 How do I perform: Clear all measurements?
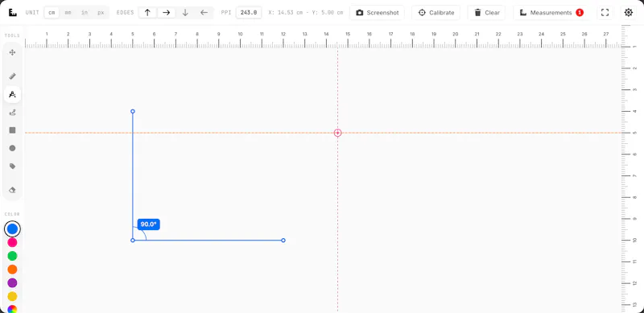coord(486,12)
